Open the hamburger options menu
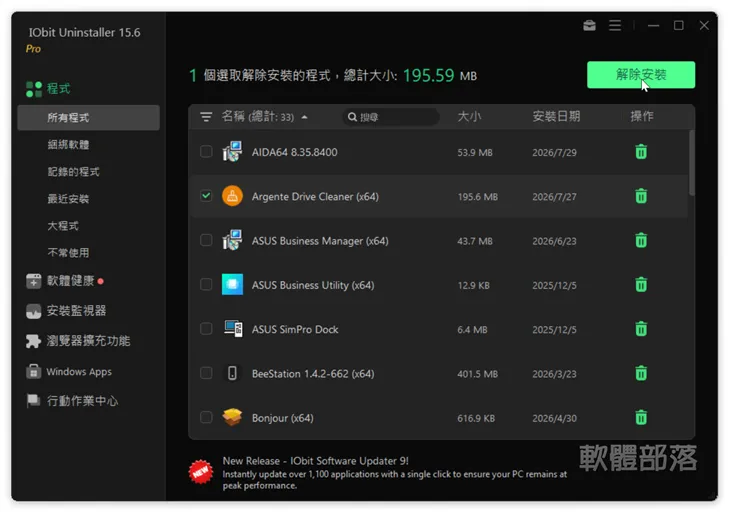 (615, 26)
